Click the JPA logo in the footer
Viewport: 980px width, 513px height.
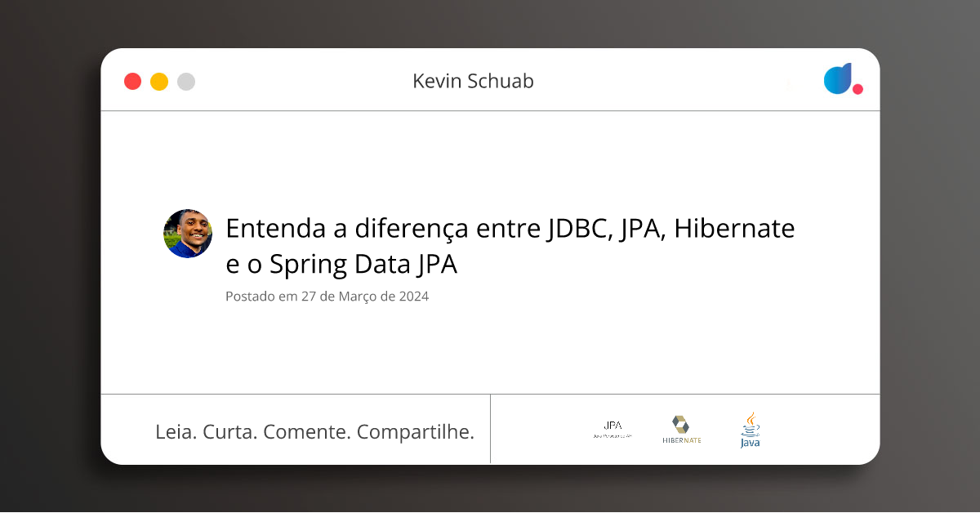pos(612,430)
